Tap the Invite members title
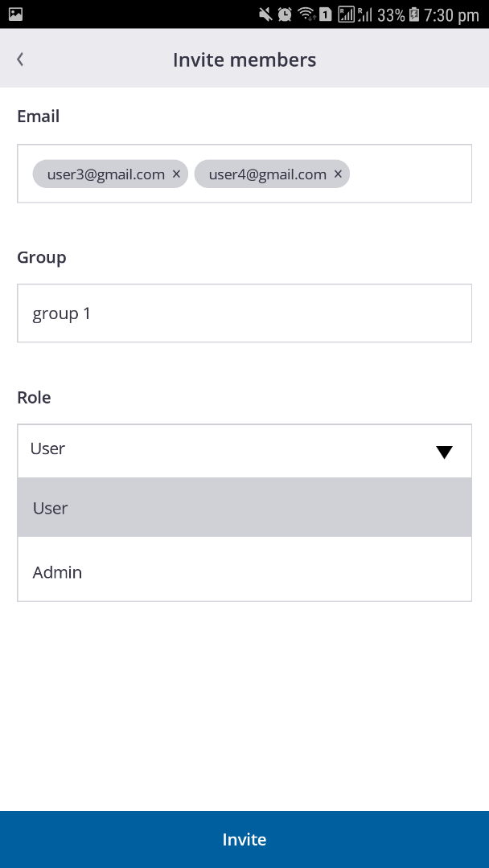Image resolution: width=489 pixels, height=868 pixels. (244, 60)
